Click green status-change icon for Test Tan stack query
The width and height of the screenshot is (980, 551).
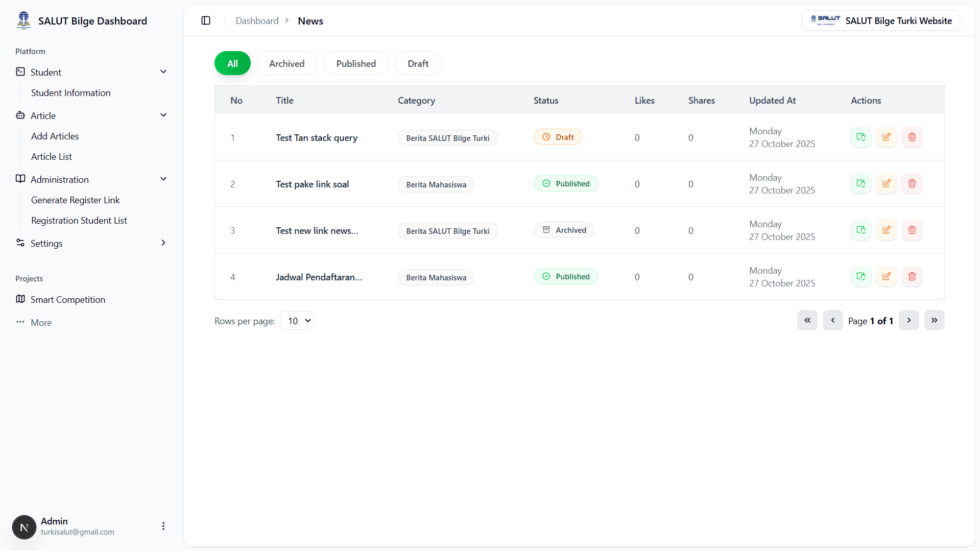pos(861,137)
